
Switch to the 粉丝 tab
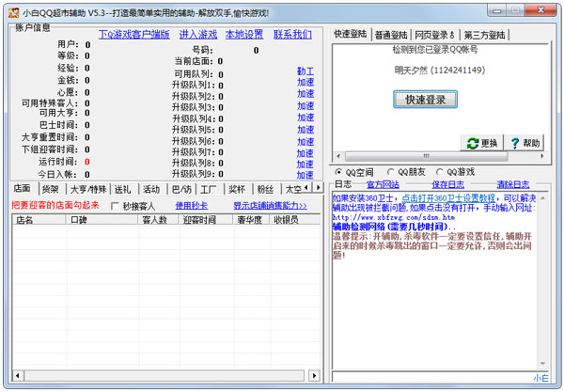click(266, 190)
